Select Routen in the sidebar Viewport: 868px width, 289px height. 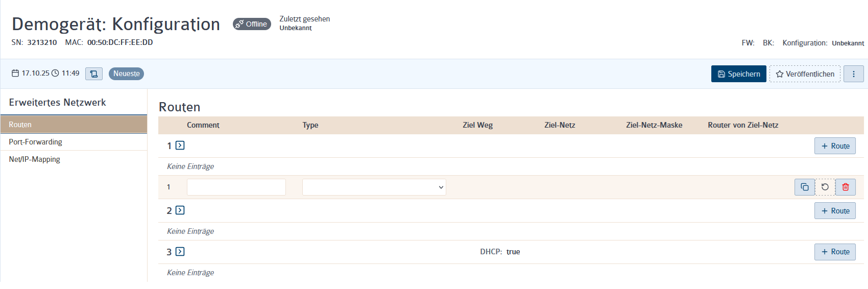coord(74,125)
